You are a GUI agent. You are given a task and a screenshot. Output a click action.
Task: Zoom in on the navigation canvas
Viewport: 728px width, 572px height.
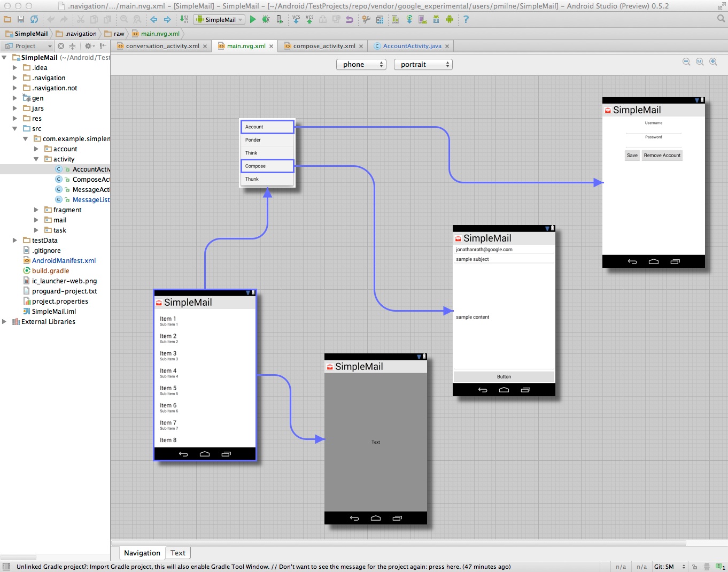(x=713, y=62)
